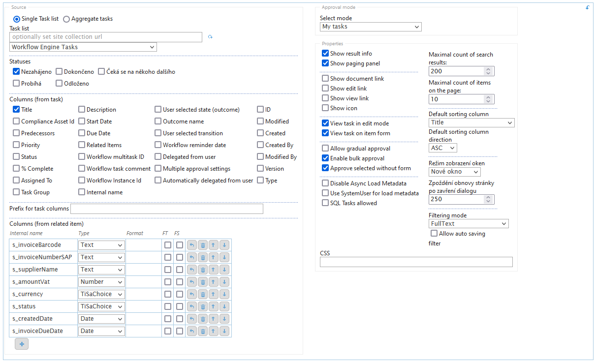Move s_status row up
The image size is (596, 364).
[214, 306]
